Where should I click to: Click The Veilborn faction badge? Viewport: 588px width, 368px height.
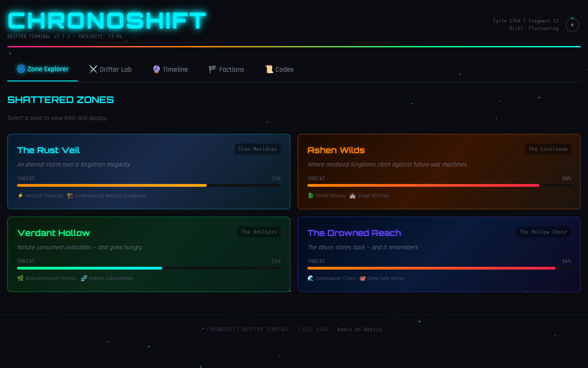pos(259,232)
